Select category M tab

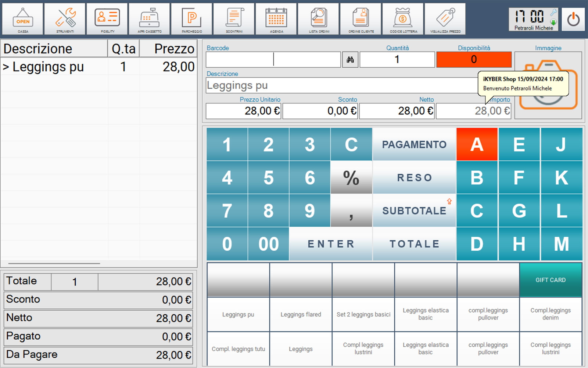click(x=562, y=244)
